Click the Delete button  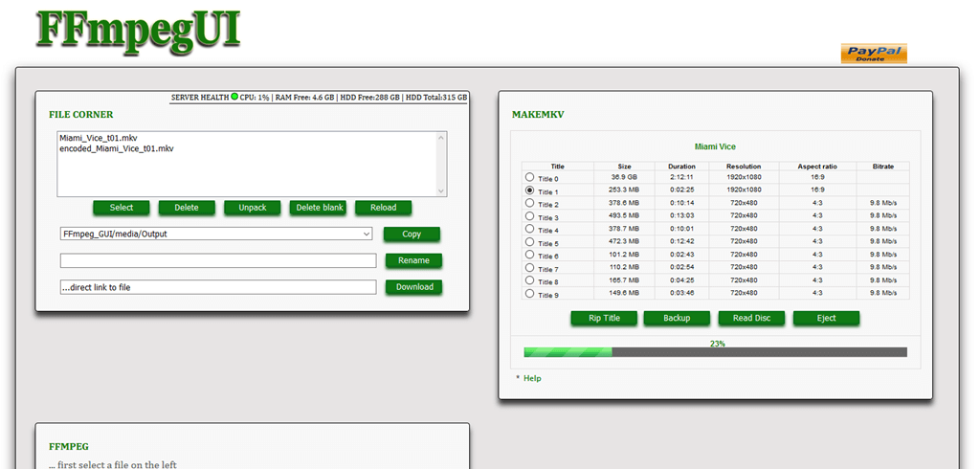click(187, 208)
